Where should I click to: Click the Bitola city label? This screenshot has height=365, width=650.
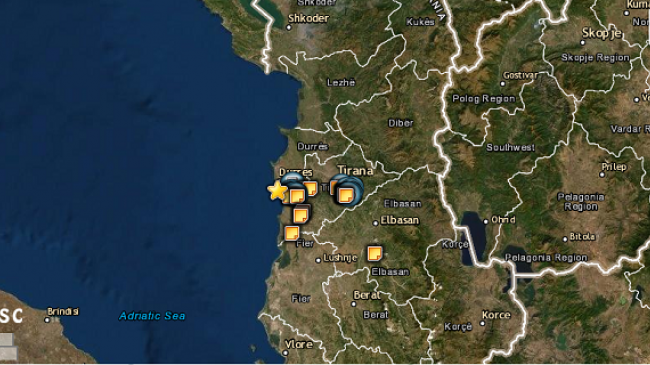pos(582,237)
